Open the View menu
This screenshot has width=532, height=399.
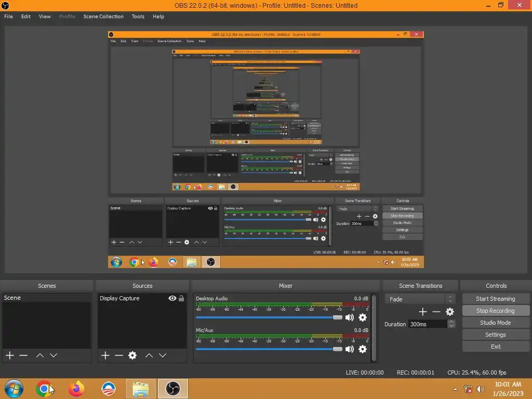(45, 16)
